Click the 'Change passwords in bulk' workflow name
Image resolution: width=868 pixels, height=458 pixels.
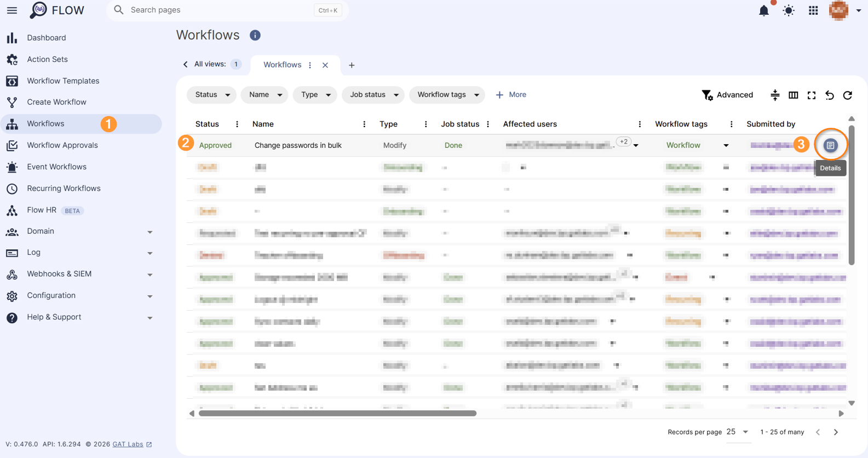point(298,145)
